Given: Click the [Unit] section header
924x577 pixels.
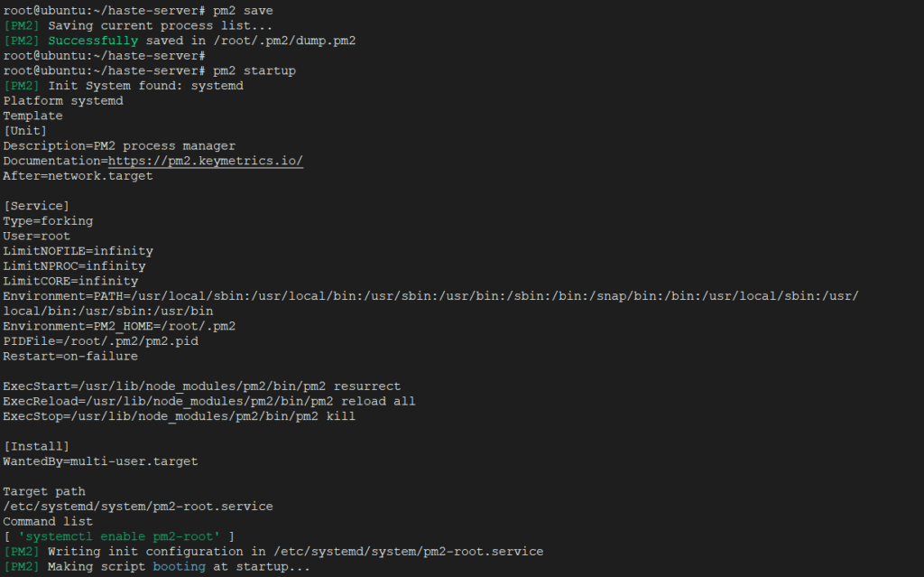Looking at the screenshot, I should click(25, 131).
